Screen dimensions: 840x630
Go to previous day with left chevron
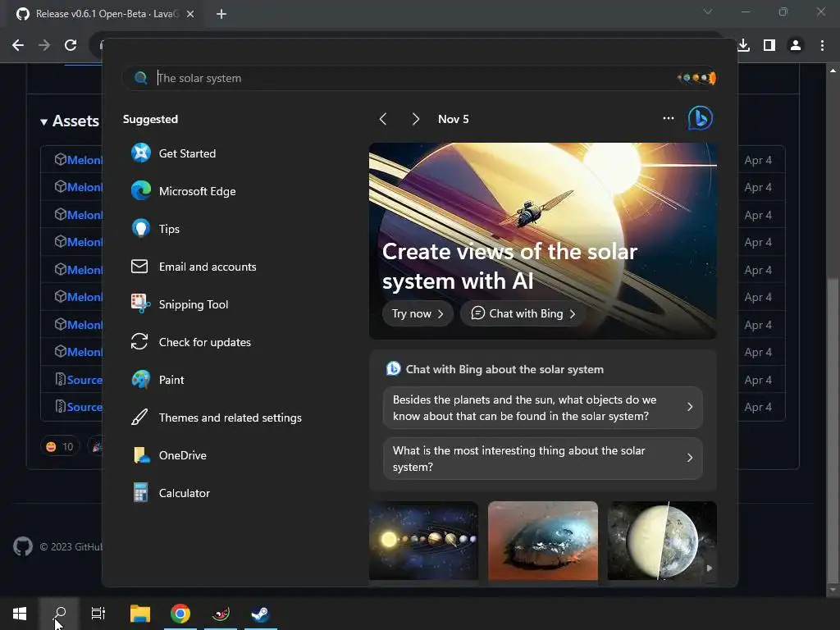coord(383,119)
